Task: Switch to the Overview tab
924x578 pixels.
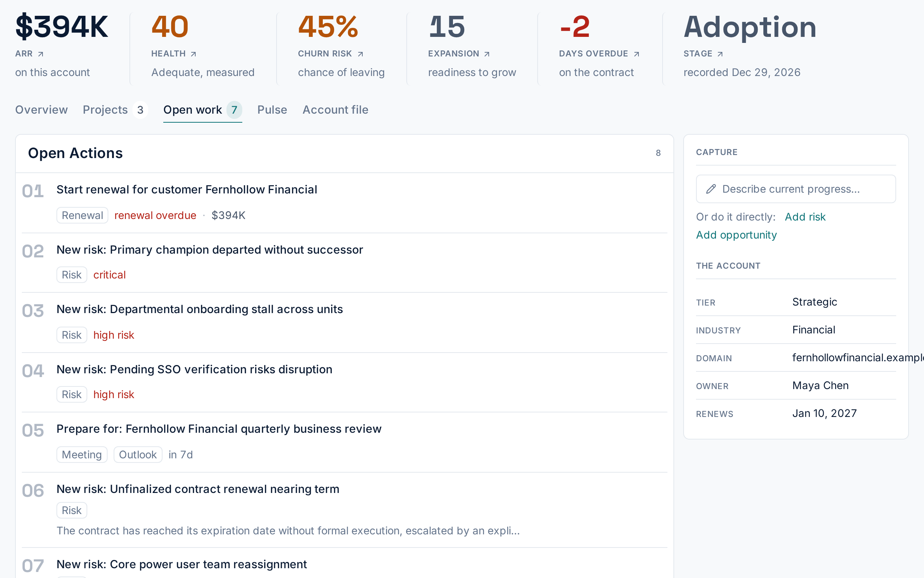Action: pyautogui.click(x=41, y=110)
